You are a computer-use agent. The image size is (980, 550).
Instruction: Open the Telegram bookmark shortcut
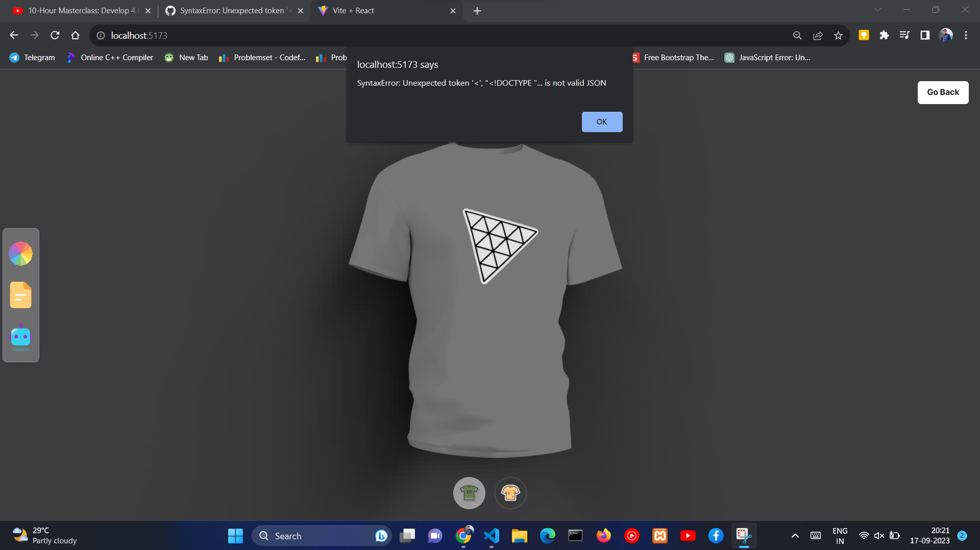click(32, 58)
